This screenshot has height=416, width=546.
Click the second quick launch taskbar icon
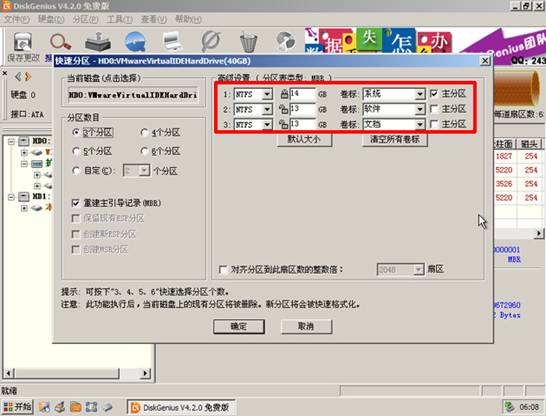coord(60,407)
